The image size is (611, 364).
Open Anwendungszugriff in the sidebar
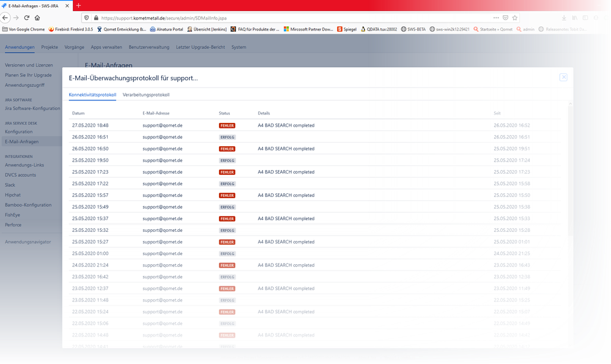(24, 85)
